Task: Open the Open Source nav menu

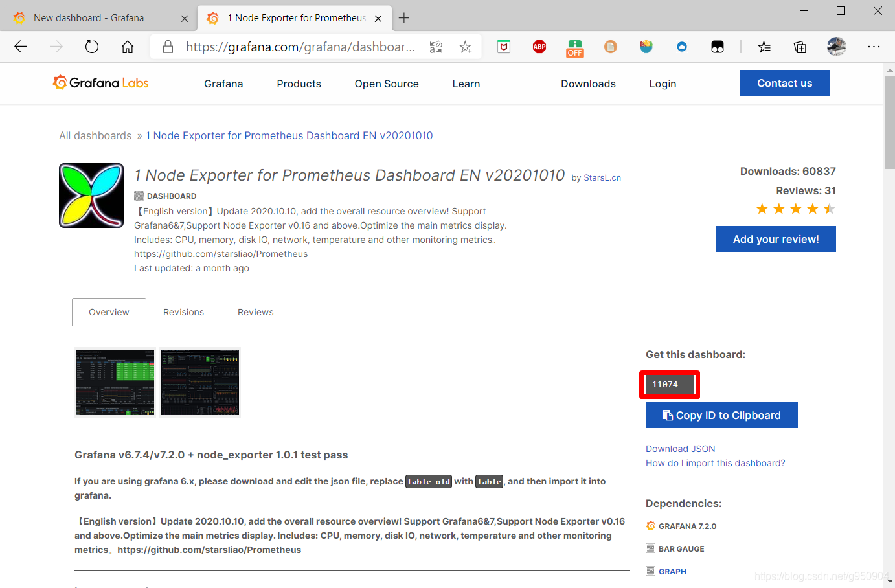Action: pos(387,84)
